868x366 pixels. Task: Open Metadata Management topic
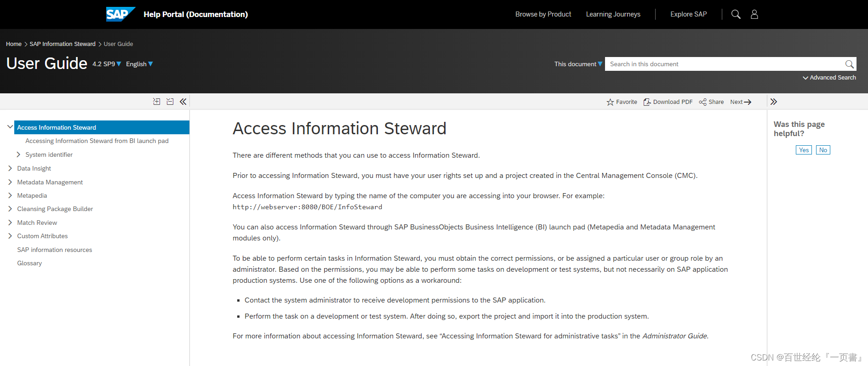[x=50, y=182]
